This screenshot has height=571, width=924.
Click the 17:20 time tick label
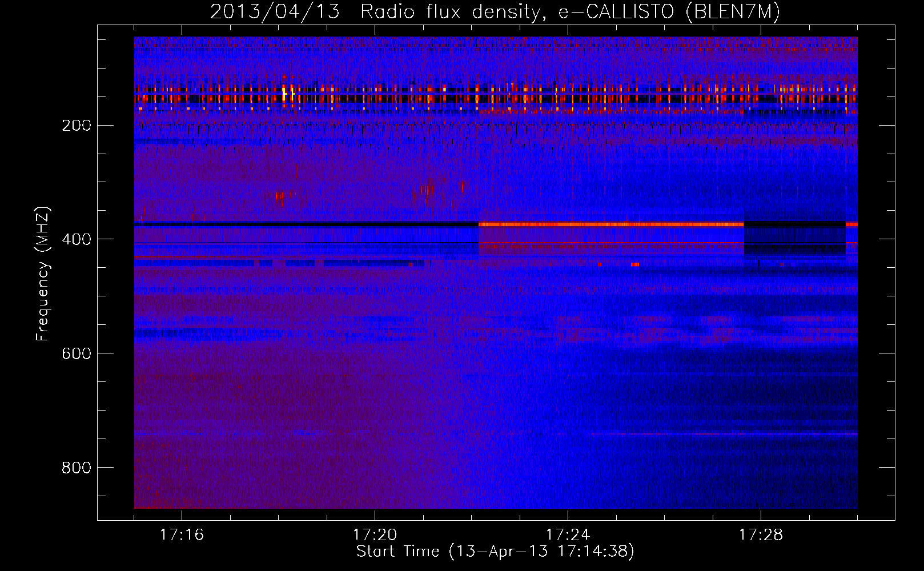tap(375, 534)
